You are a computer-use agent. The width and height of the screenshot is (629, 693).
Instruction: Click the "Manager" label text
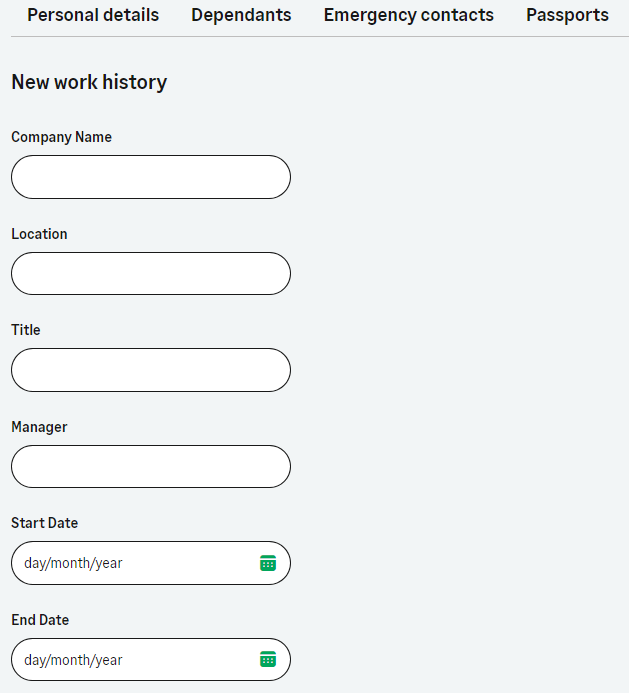39,427
